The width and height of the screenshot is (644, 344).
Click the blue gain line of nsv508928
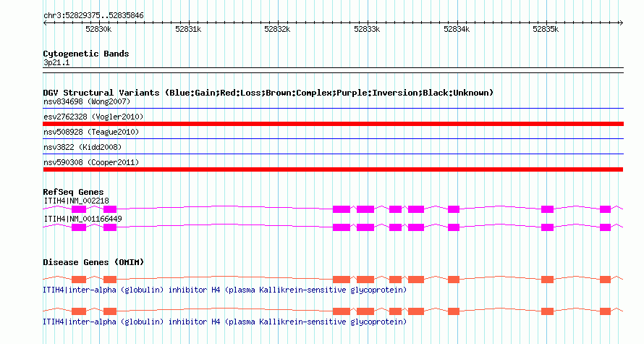(x=333, y=139)
